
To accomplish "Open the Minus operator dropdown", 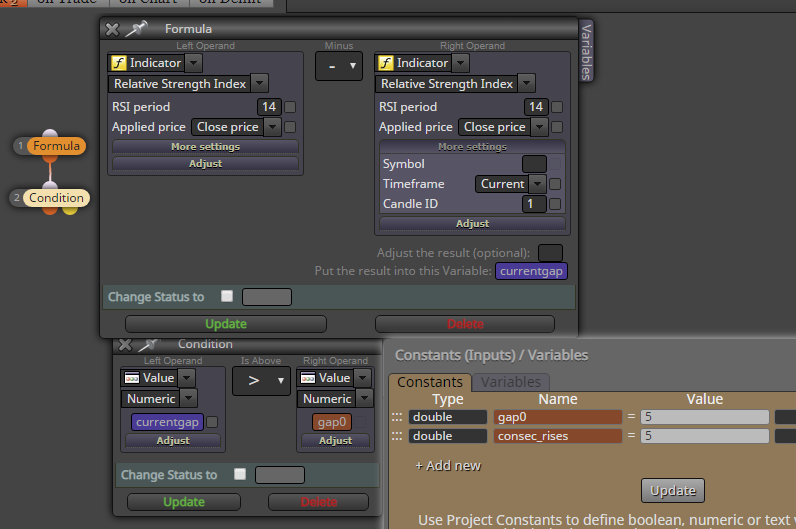I will (339, 66).
